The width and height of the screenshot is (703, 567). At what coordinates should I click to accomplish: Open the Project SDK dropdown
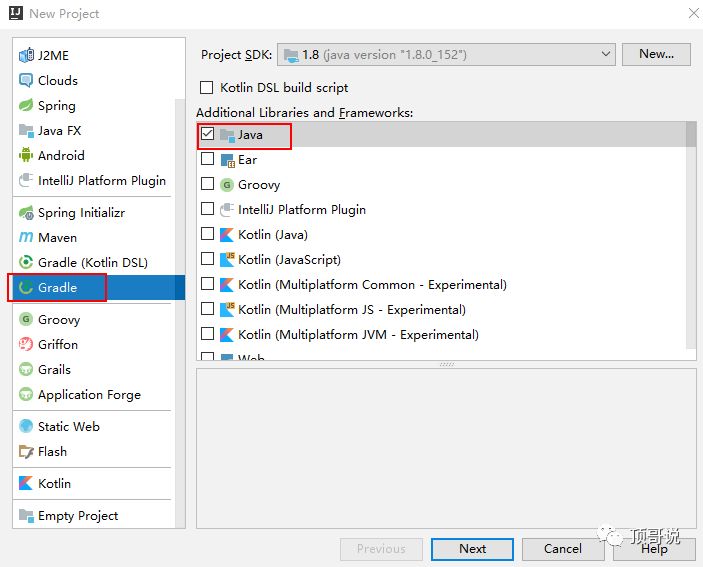pos(446,55)
